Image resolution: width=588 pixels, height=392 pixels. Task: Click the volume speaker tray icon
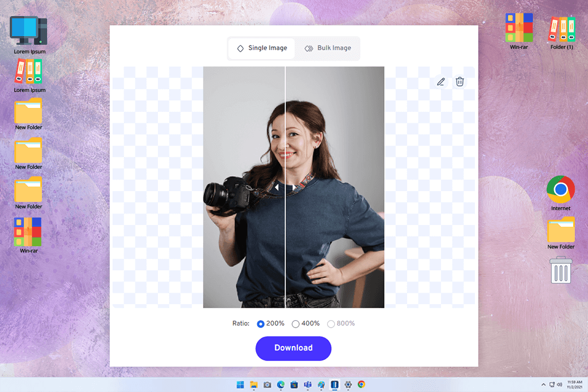(559, 385)
